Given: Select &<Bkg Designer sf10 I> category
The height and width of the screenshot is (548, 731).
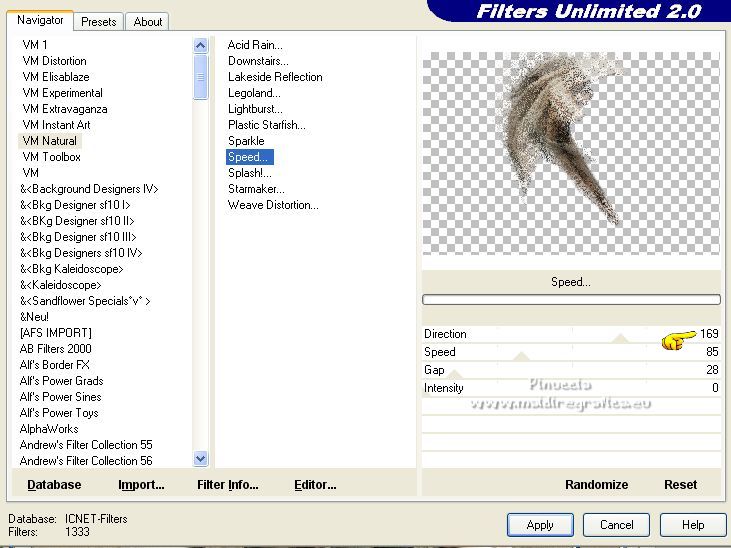Looking at the screenshot, I should tap(75, 205).
